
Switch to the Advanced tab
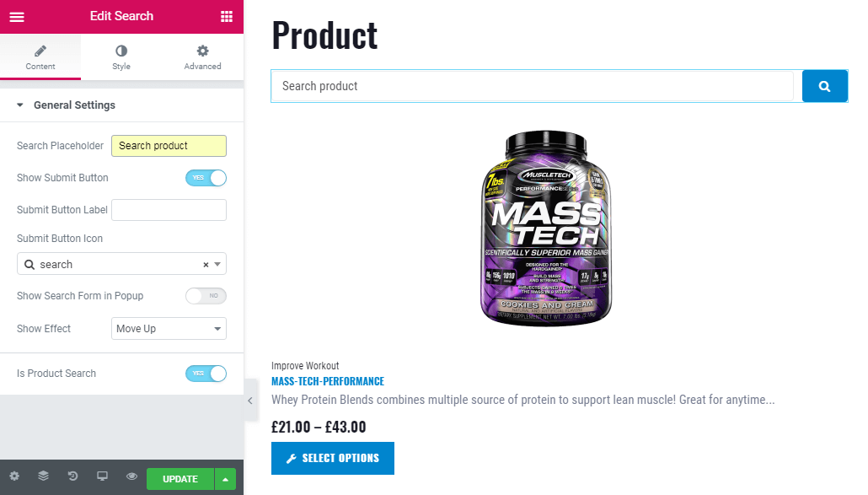[202, 57]
